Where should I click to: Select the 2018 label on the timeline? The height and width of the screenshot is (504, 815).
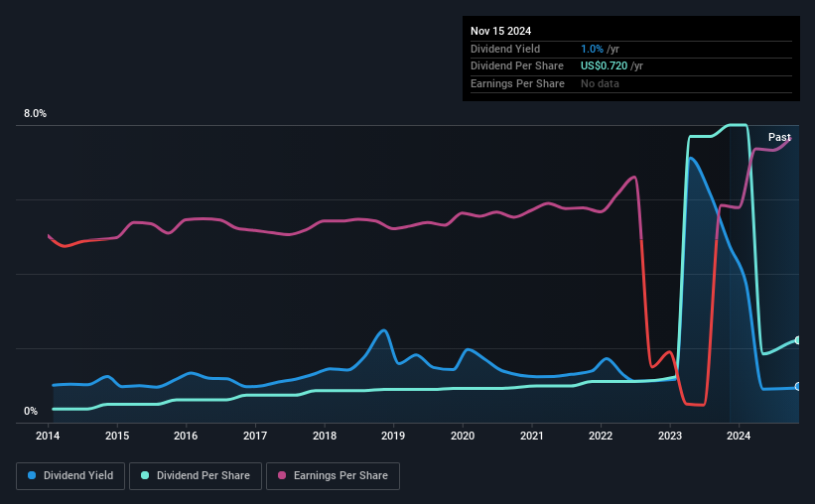(x=325, y=436)
